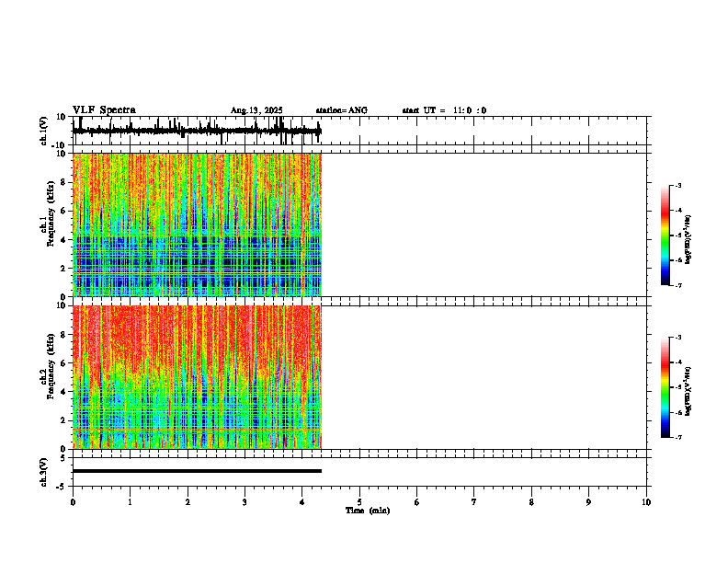Click the "VLF Spectra" plot title

pos(104,110)
